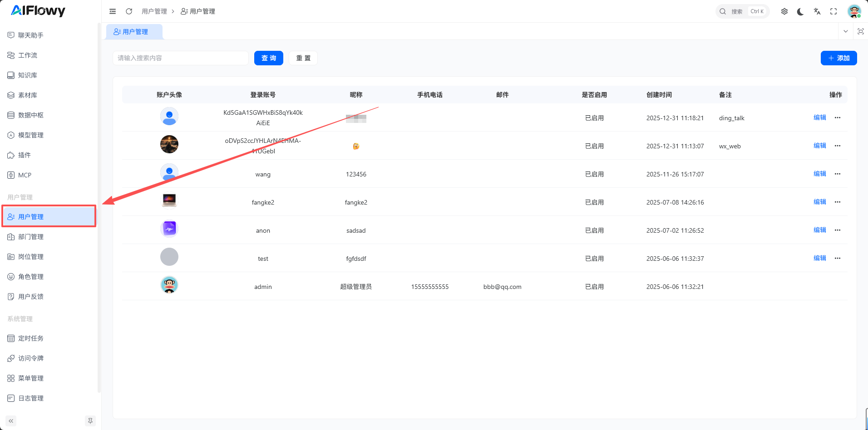The image size is (868, 430).
Task: Focus the 请输入搜索内容 search field
Action: 180,58
